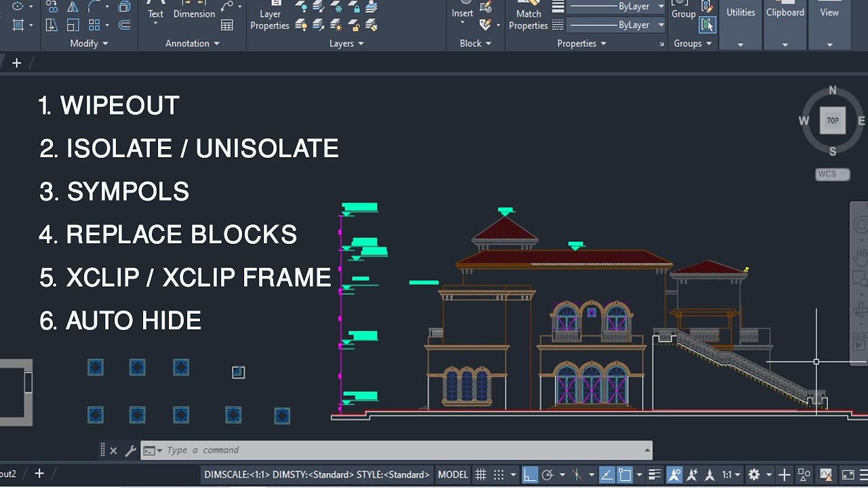Toggle Ortho mode in status bar

530,474
